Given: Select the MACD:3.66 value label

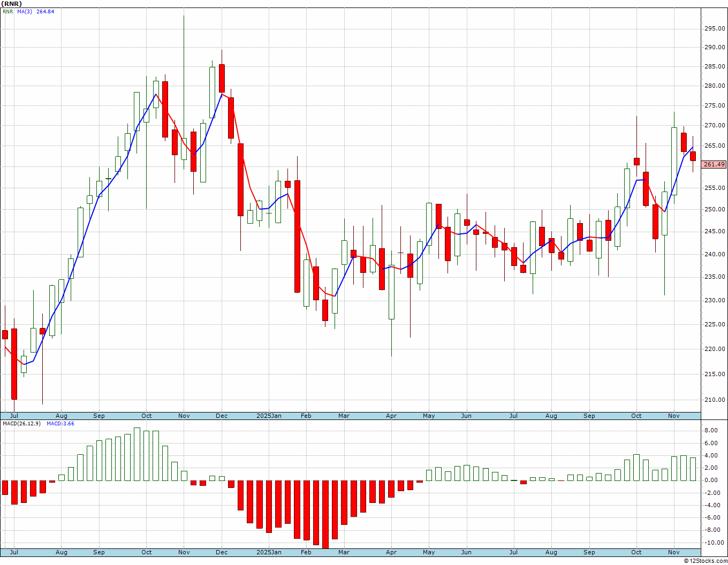Looking at the screenshot, I should [x=60, y=423].
